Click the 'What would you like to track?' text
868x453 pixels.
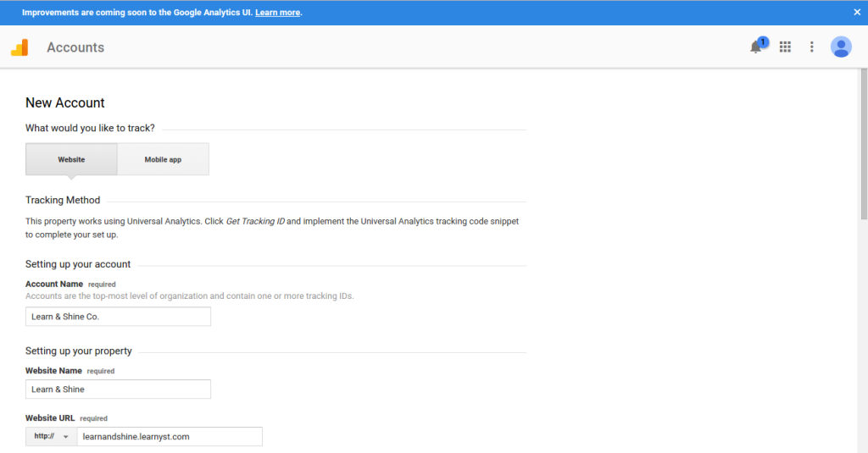tap(90, 129)
